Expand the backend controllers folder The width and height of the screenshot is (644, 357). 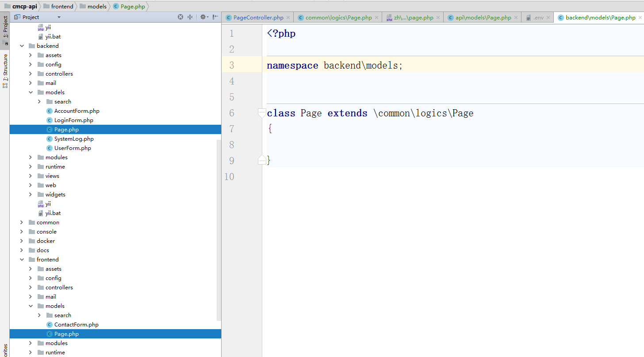pos(31,74)
